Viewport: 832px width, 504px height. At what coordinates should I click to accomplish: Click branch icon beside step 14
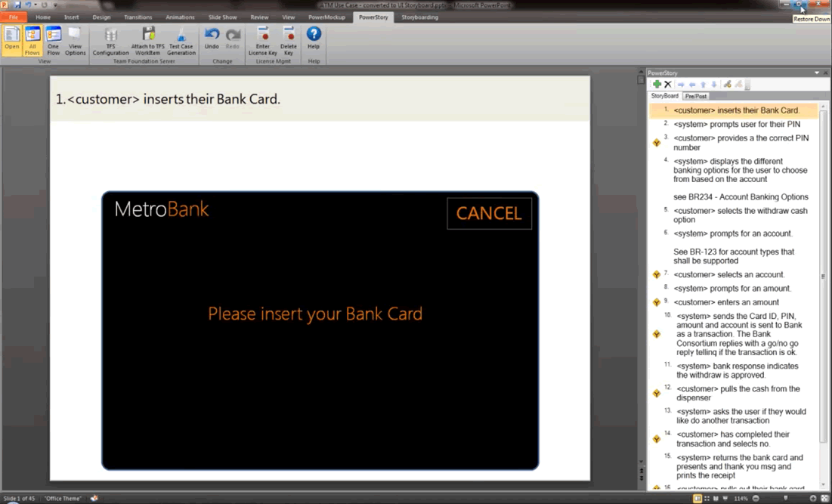point(657,439)
